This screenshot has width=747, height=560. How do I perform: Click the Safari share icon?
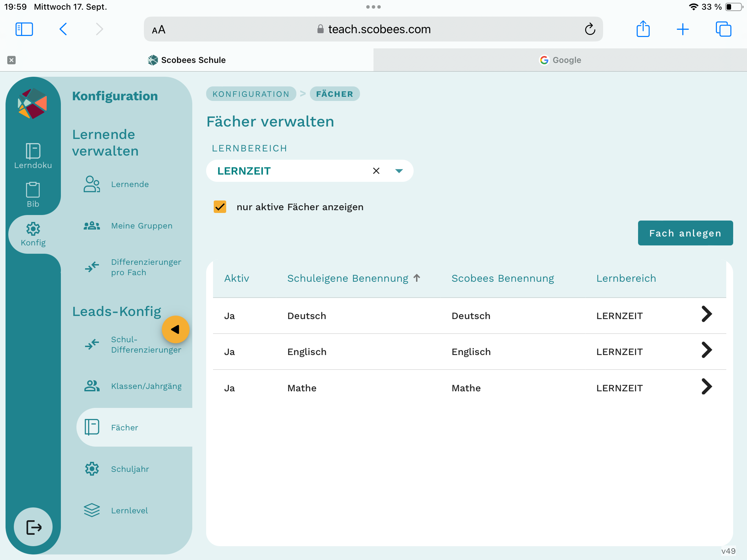click(x=643, y=29)
